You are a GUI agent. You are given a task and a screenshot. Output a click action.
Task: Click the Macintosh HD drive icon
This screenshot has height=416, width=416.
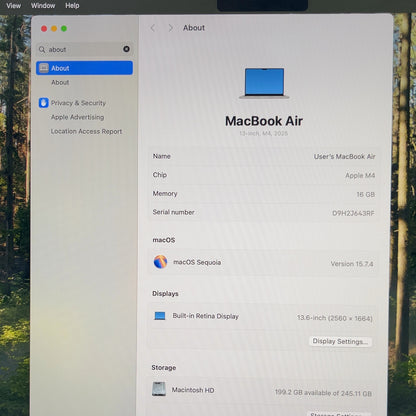pos(159,389)
